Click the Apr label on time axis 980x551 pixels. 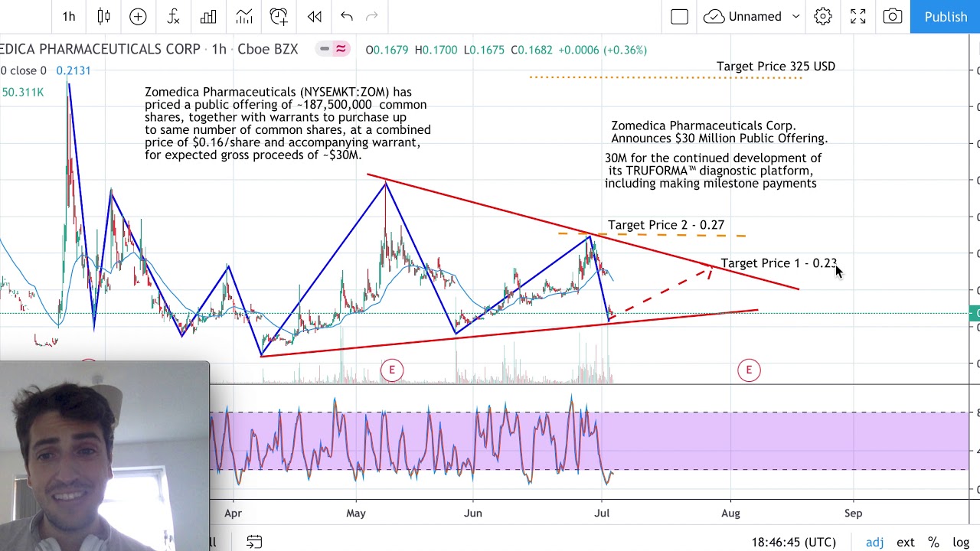pos(233,513)
